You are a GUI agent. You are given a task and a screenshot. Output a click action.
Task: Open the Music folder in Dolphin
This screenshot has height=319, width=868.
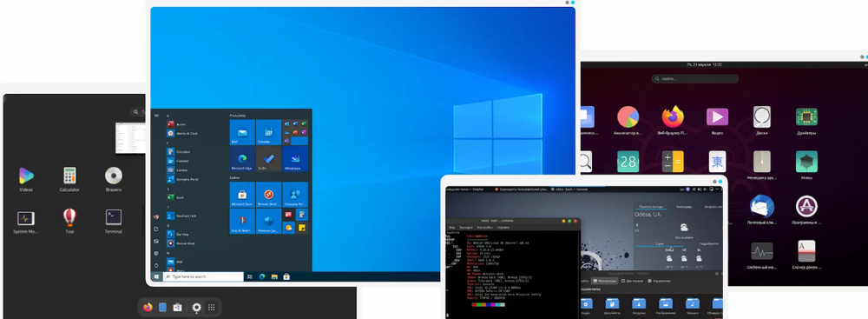pos(692,306)
